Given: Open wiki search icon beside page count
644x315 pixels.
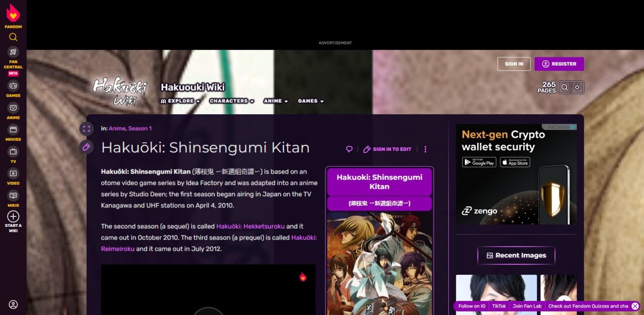Looking at the screenshot, I should click(565, 87).
